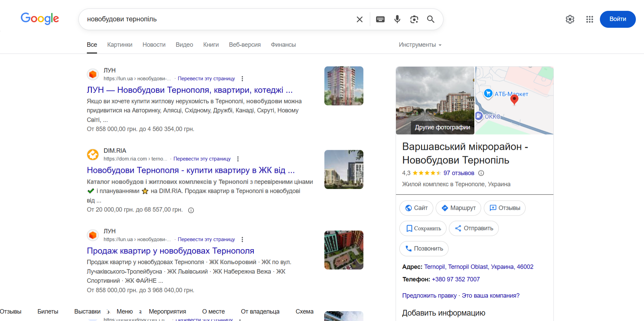Switch to the Новости tab
644x321 pixels.
[x=154, y=45]
